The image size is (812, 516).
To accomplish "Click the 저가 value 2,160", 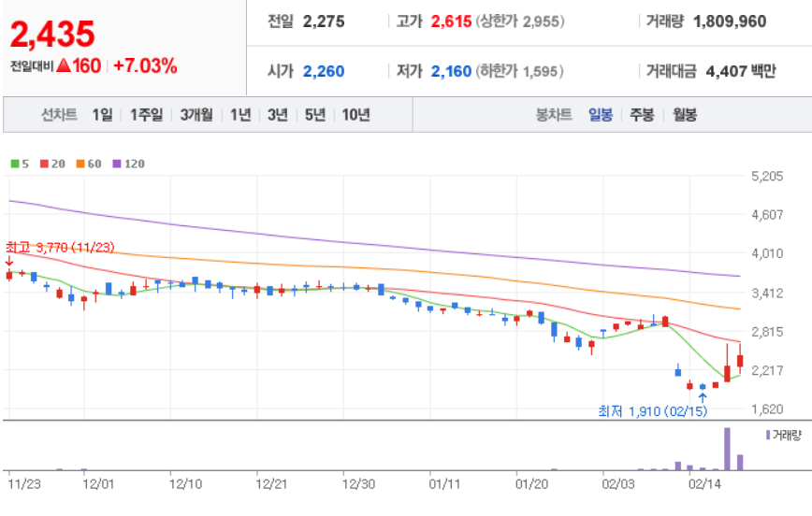I will pos(451,71).
